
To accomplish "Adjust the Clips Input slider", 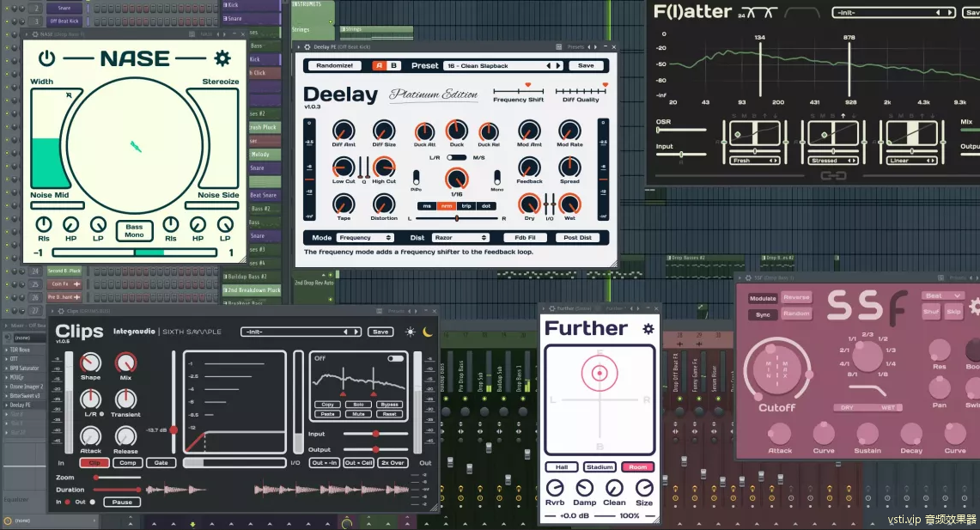I will point(375,433).
